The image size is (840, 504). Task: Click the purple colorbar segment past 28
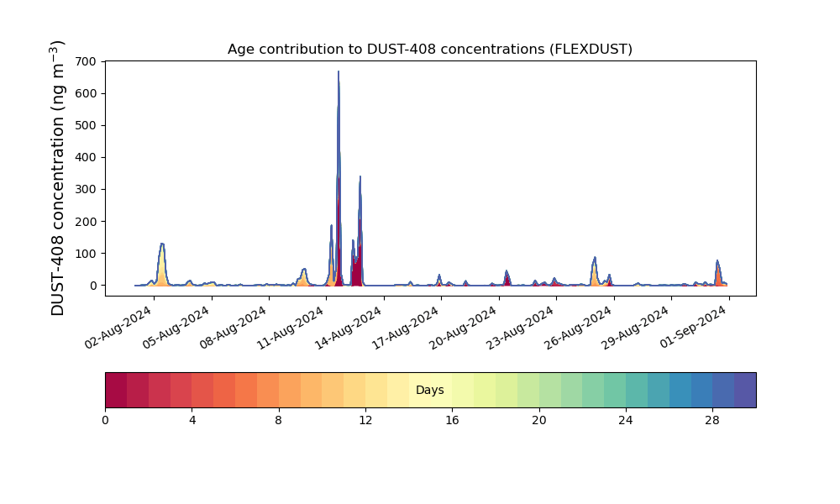coord(745,391)
